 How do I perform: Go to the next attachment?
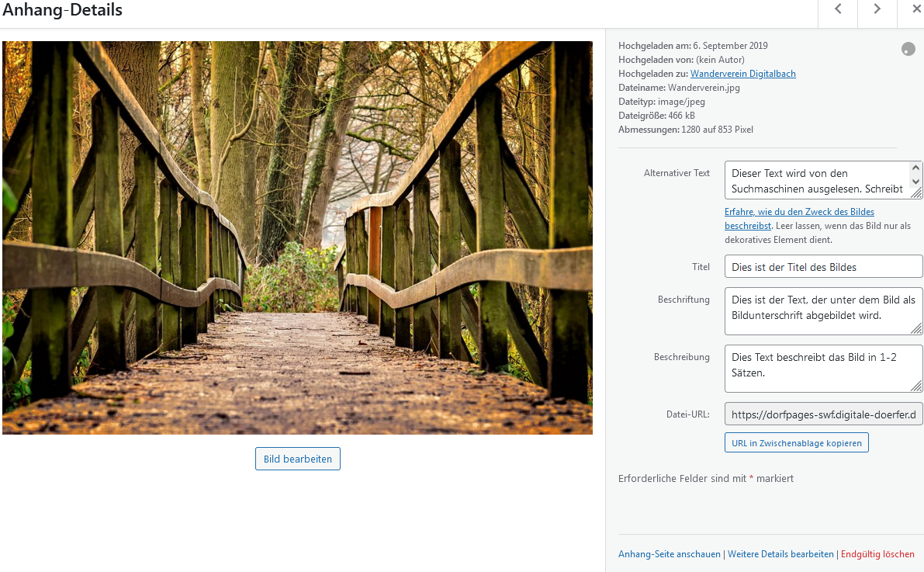tap(877, 10)
